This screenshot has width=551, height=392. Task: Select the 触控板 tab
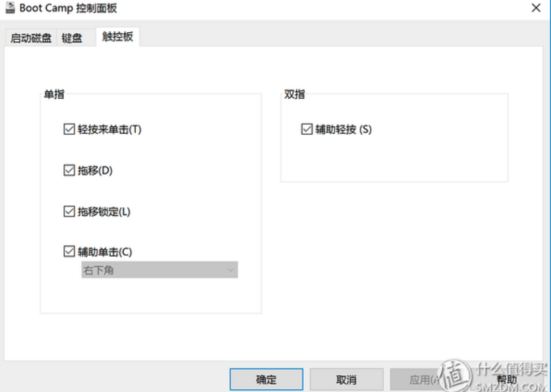pos(118,36)
